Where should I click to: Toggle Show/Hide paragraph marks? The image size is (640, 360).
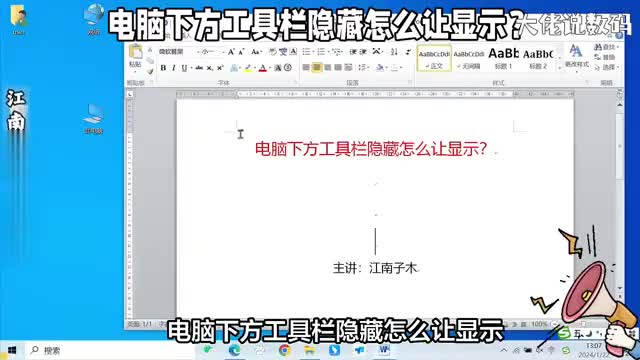click(408, 52)
